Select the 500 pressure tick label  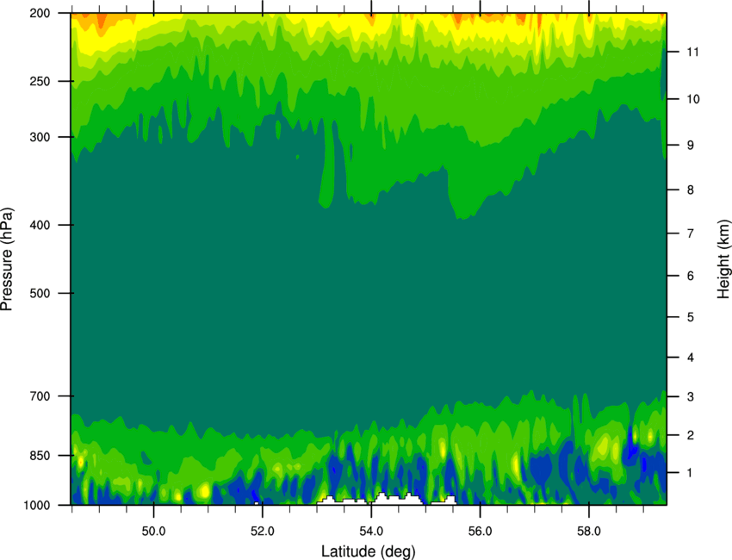[x=40, y=293]
